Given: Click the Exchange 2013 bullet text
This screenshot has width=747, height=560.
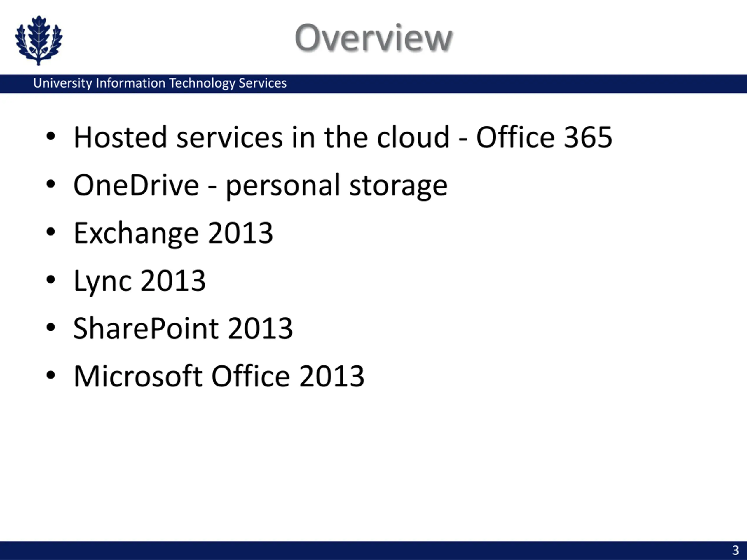Looking at the screenshot, I should 173,233.
